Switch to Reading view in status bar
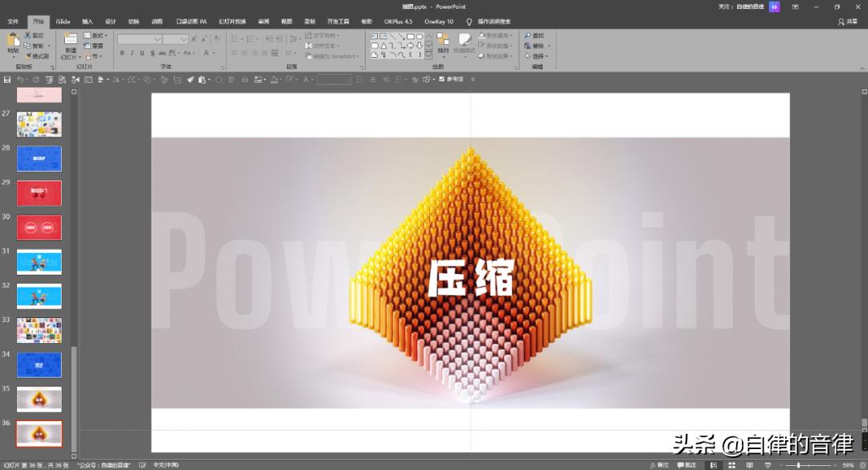 [750, 465]
